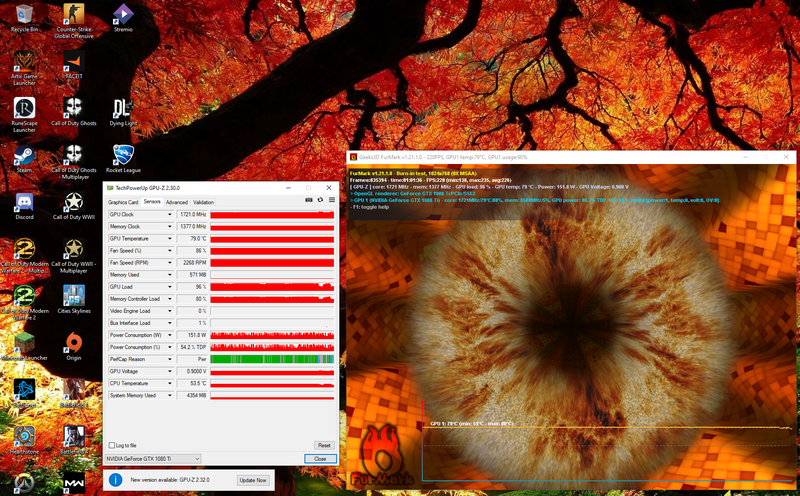Open NVIDIA GeForce GTX 1080 Ti selector
Viewport: 800px width, 496px height.
153,459
